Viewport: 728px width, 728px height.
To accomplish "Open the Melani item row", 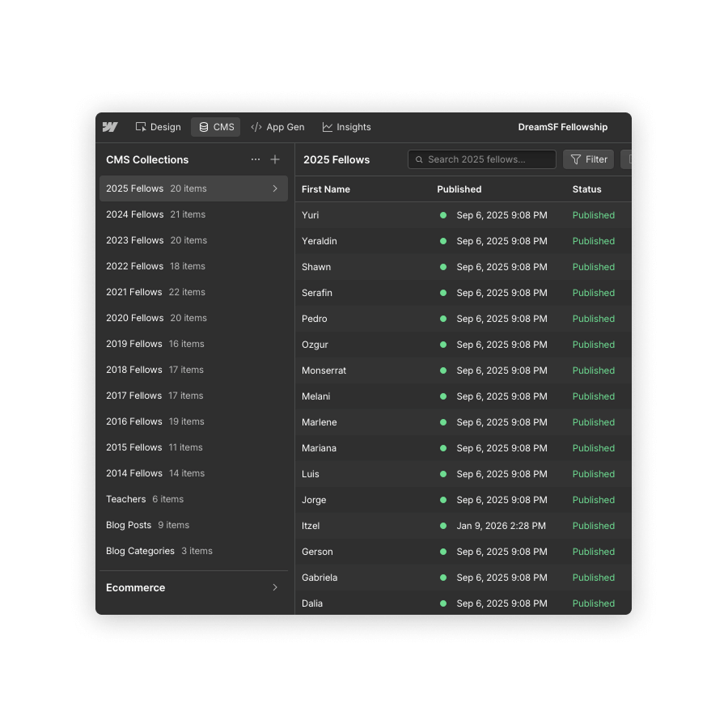I will coord(463,396).
